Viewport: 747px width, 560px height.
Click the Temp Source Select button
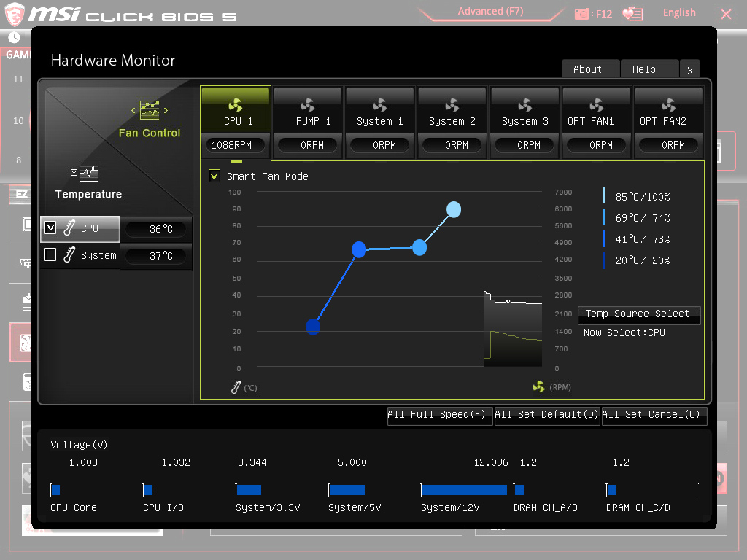coord(639,315)
